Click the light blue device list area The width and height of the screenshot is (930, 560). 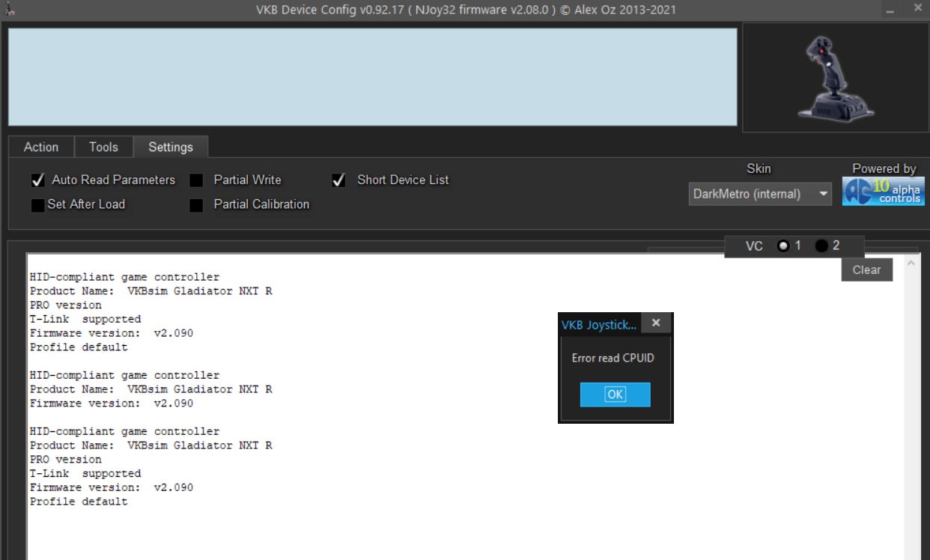click(373, 77)
